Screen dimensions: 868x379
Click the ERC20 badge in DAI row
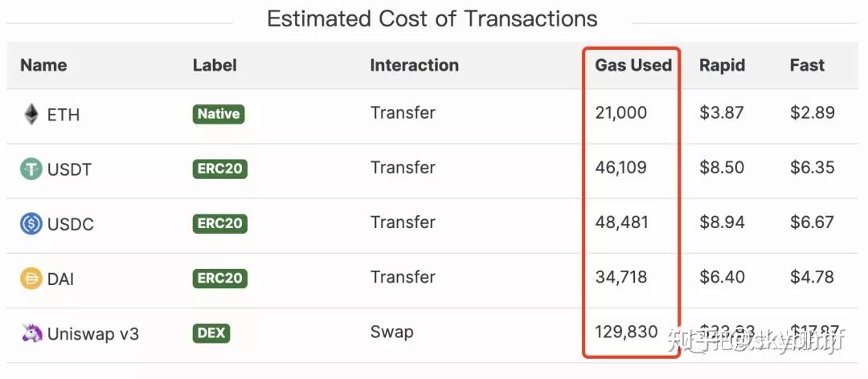[x=220, y=278]
